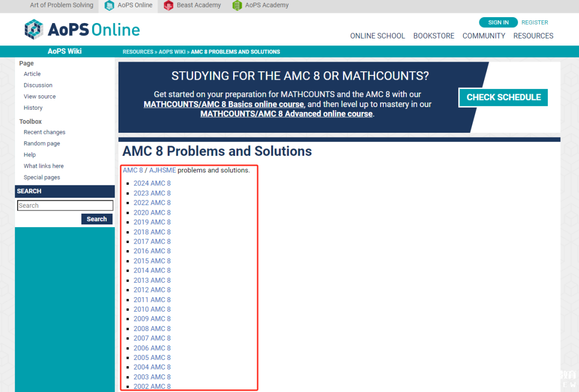Open the BOOKSTORE menu
The width and height of the screenshot is (579, 392).
[434, 36]
